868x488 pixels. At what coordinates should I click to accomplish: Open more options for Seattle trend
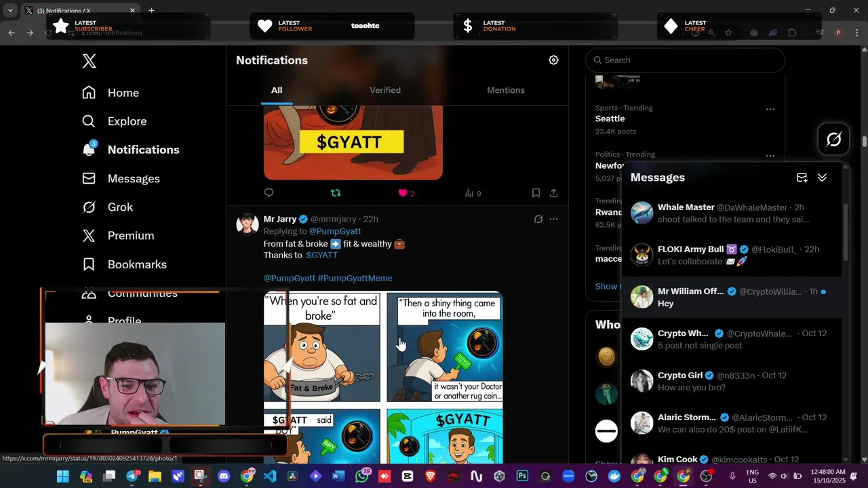pyautogui.click(x=770, y=109)
